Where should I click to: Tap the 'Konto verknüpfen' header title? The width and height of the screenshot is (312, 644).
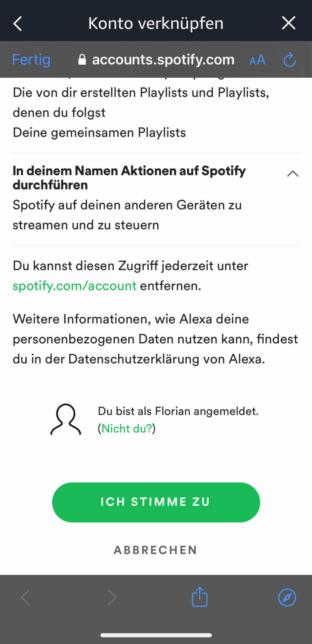coord(156,23)
